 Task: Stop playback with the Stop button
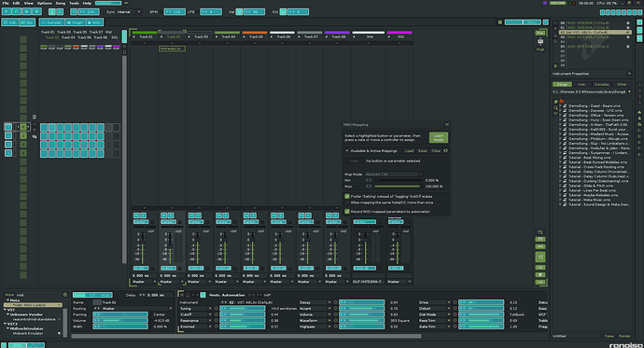click(x=27, y=11)
